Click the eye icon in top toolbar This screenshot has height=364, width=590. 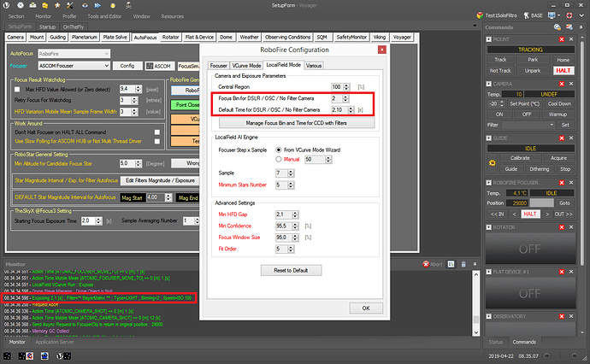point(85,5)
